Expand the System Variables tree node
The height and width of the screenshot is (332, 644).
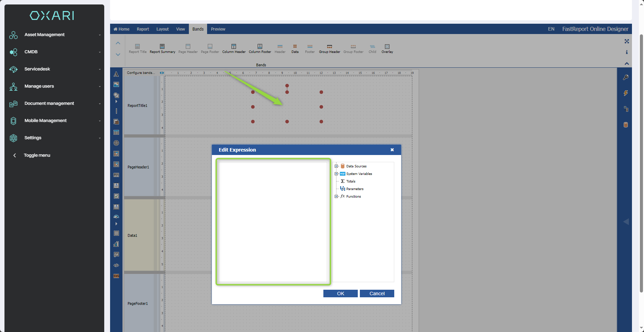point(336,174)
